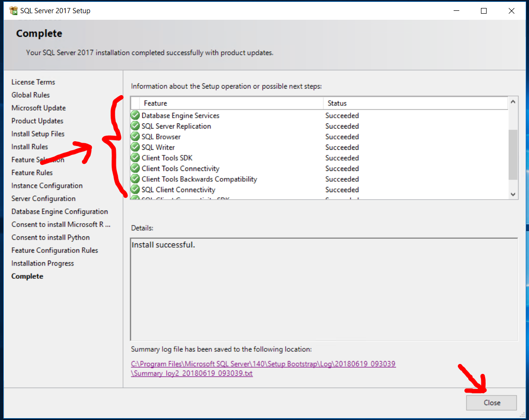
Task: Minimize the SQL Server Setup window
Action: tap(456, 11)
